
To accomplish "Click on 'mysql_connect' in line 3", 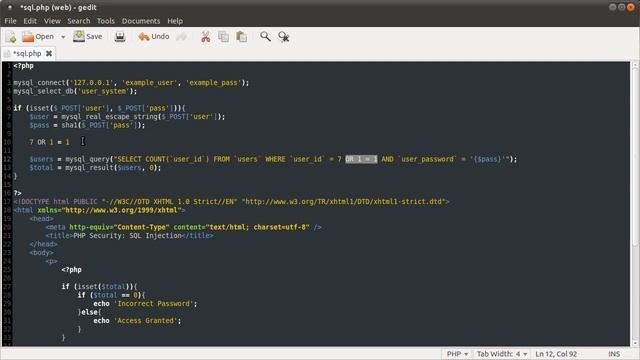I will (39, 82).
